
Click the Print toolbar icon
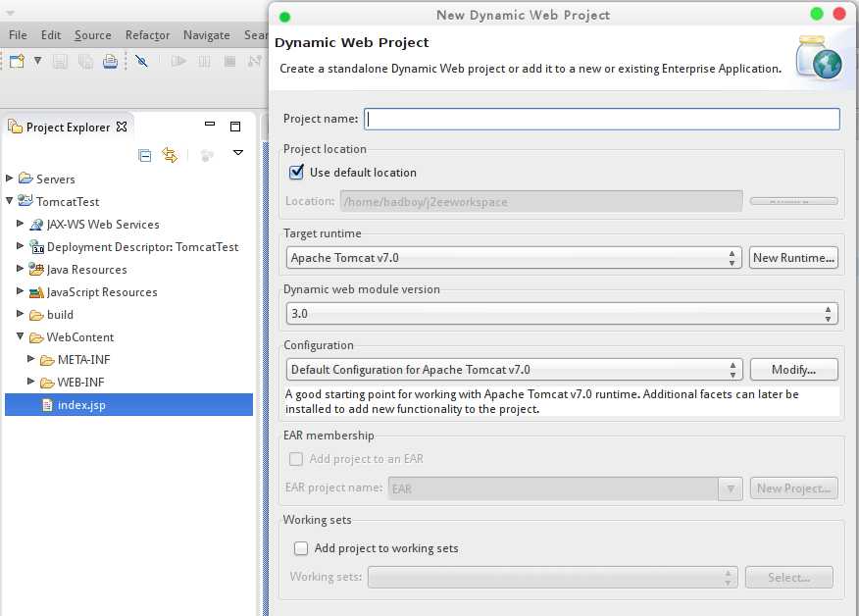(x=110, y=62)
